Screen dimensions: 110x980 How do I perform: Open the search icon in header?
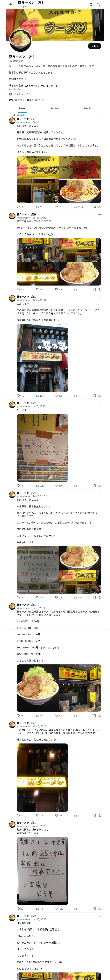point(98,4)
